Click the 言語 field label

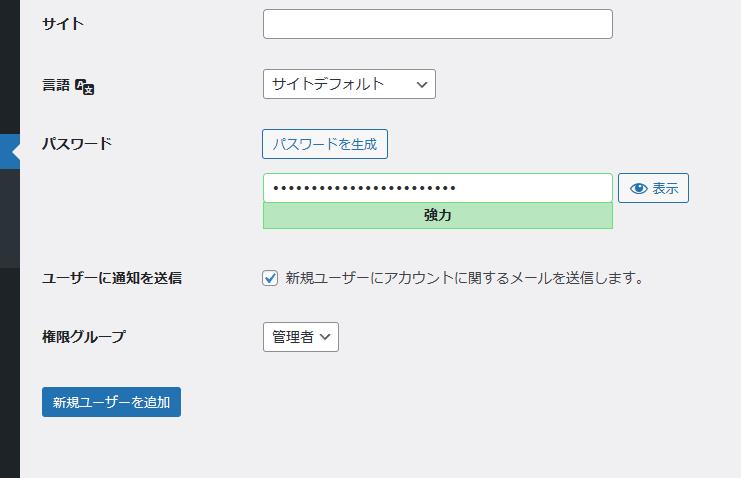click(56, 86)
